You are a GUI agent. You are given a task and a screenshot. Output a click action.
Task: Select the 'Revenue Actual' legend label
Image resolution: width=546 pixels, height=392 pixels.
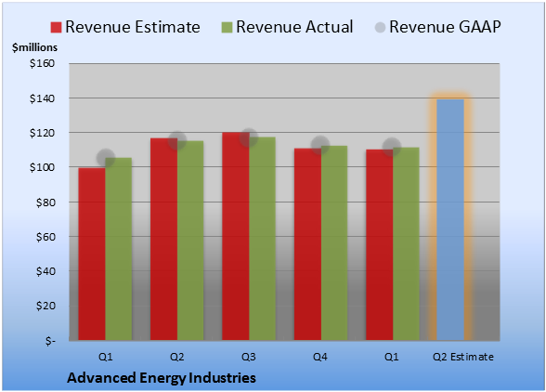click(x=294, y=27)
